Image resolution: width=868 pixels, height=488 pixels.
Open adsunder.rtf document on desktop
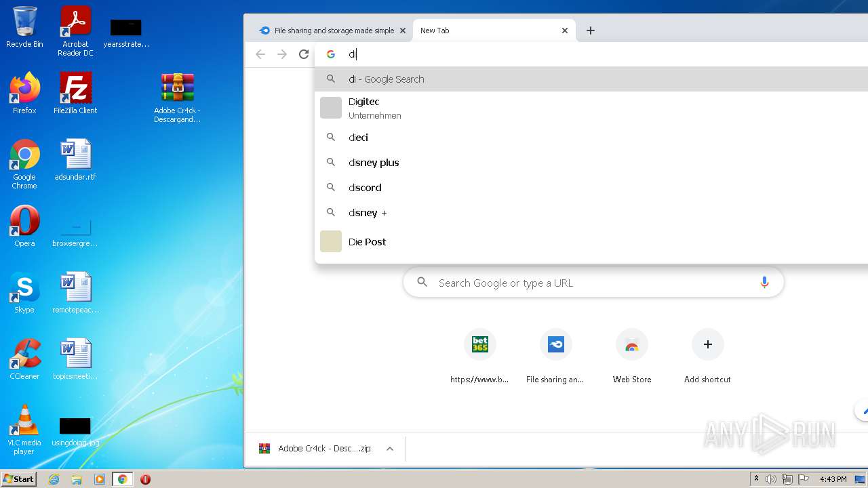(x=75, y=160)
